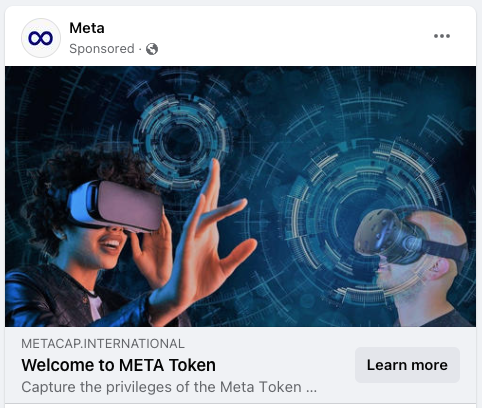This screenshot has height=408, width=482.
Task: Open the VR ad image
Action: click(240, 196)
